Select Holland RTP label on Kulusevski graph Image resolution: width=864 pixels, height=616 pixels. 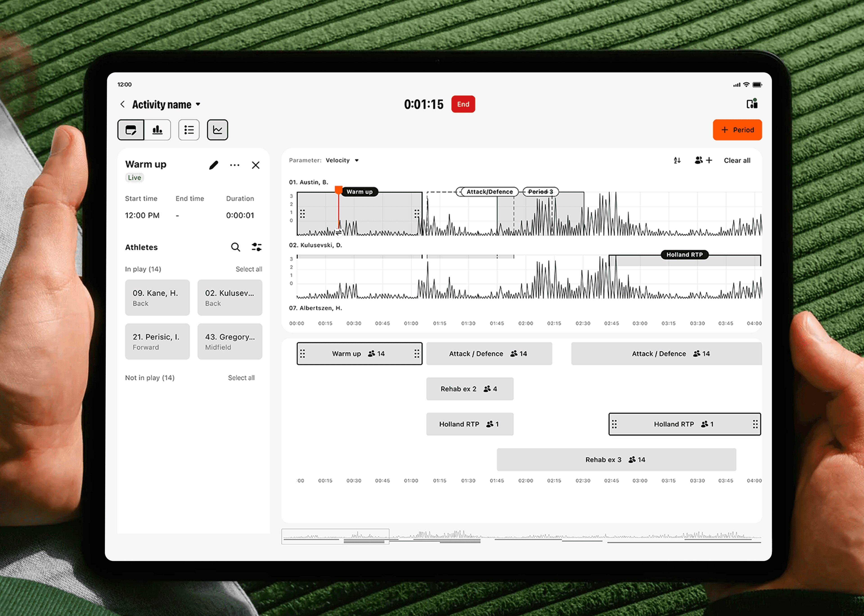(x=684, y=255)
